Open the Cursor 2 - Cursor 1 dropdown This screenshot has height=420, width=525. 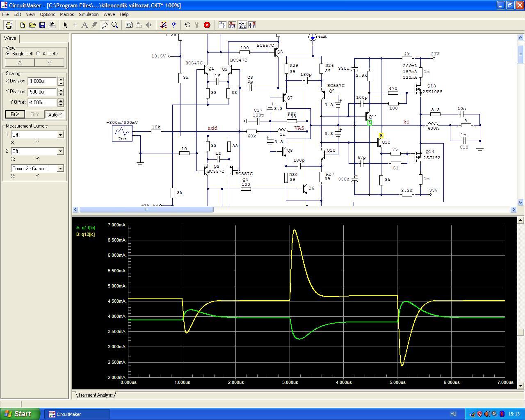pos(60,169)
